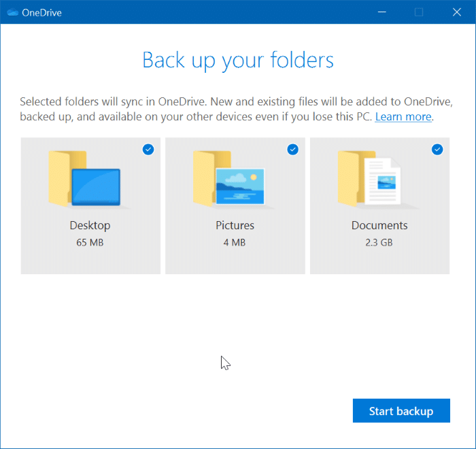Select the Documents label text
This screenshot has height=449, width=476.
[379, 225]
